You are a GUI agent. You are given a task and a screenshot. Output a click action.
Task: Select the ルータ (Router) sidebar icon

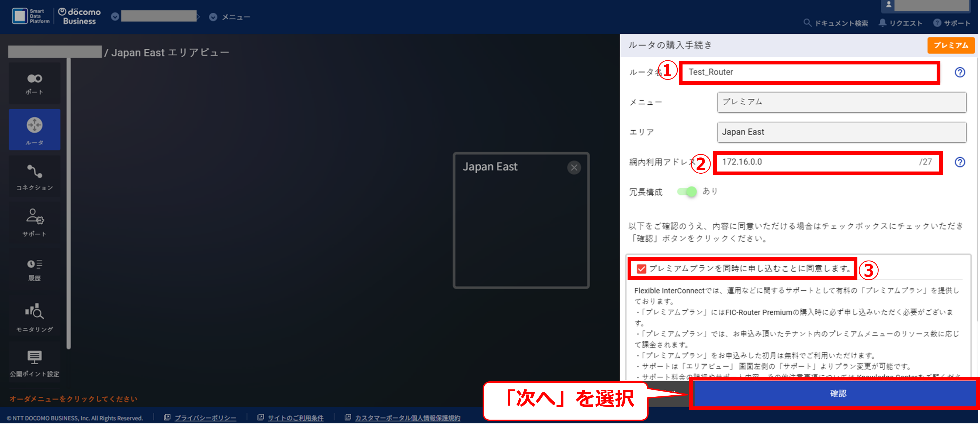coord(34,130)
